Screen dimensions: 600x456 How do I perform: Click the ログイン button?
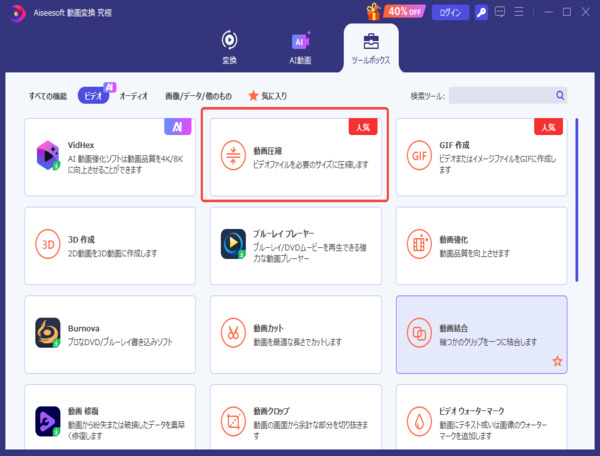click(x=450, y=13)
